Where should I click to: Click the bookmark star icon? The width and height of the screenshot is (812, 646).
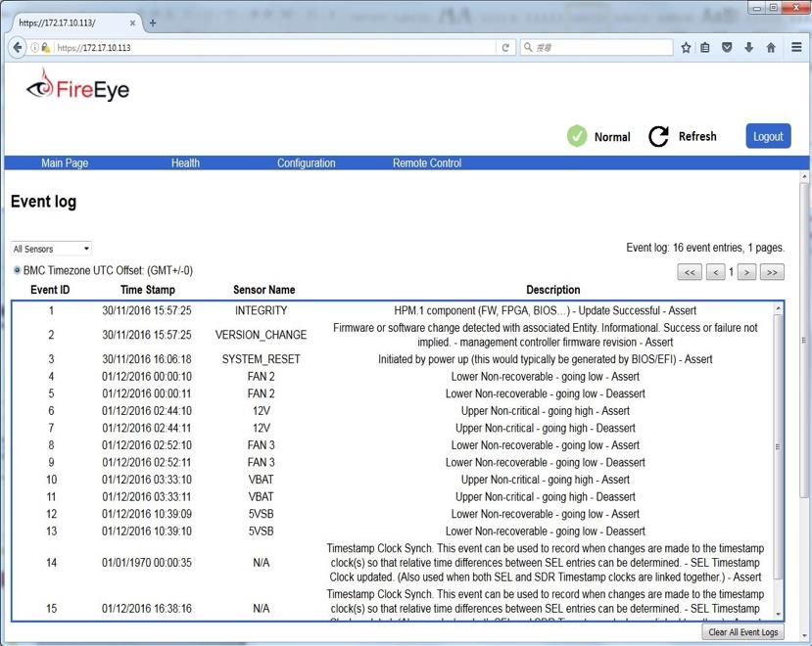(x=686, y=48)
